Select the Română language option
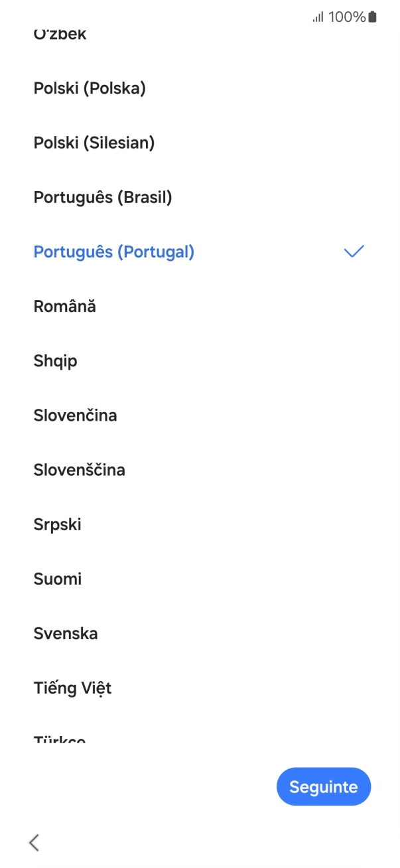Screen dimensions: 400x868 (64, 306)
